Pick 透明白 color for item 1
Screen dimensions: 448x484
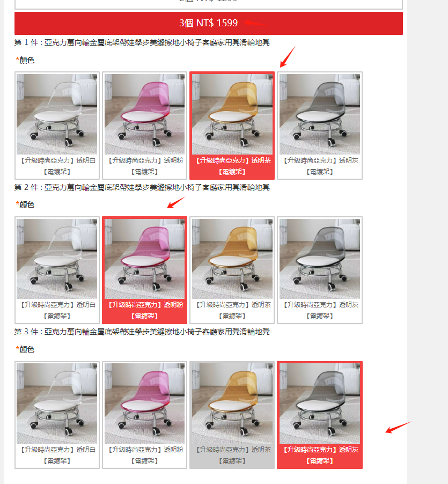(x=57, y=126)
